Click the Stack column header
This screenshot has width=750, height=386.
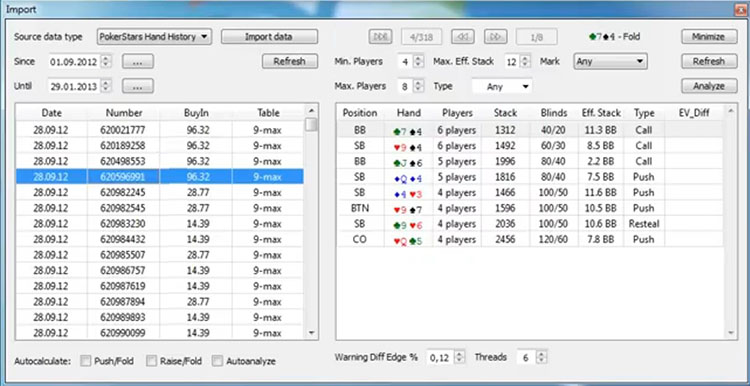506,113
